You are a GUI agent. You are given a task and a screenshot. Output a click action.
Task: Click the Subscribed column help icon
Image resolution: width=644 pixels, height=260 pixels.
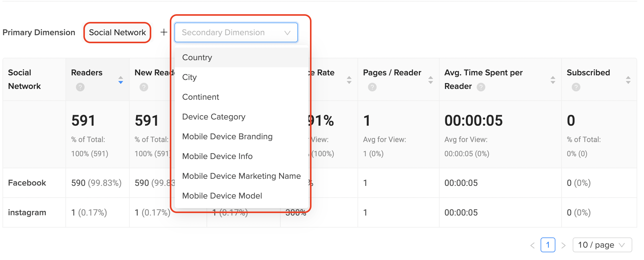[x=576, y=87]
